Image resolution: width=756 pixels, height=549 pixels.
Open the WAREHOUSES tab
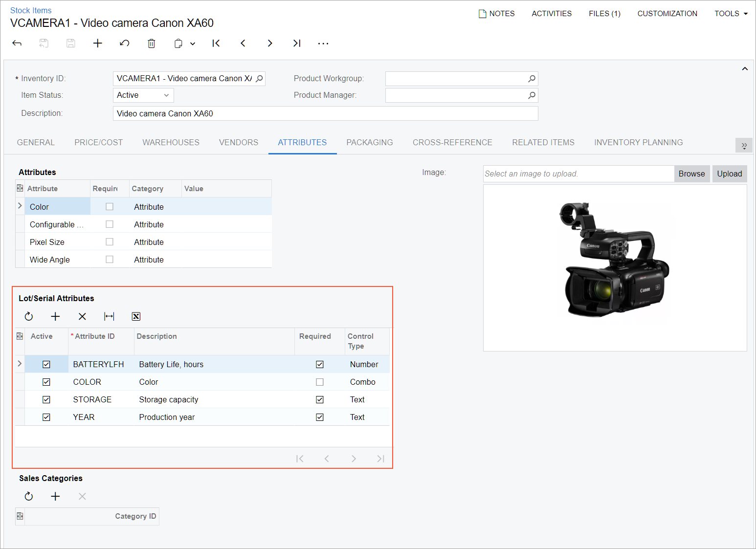pyautogui.click(x=171, y=142)
